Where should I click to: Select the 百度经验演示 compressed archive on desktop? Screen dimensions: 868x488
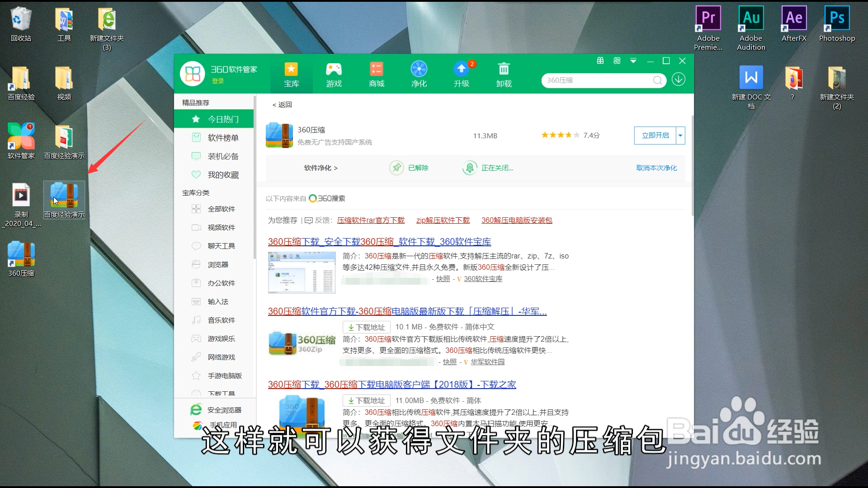click(64, 200)
